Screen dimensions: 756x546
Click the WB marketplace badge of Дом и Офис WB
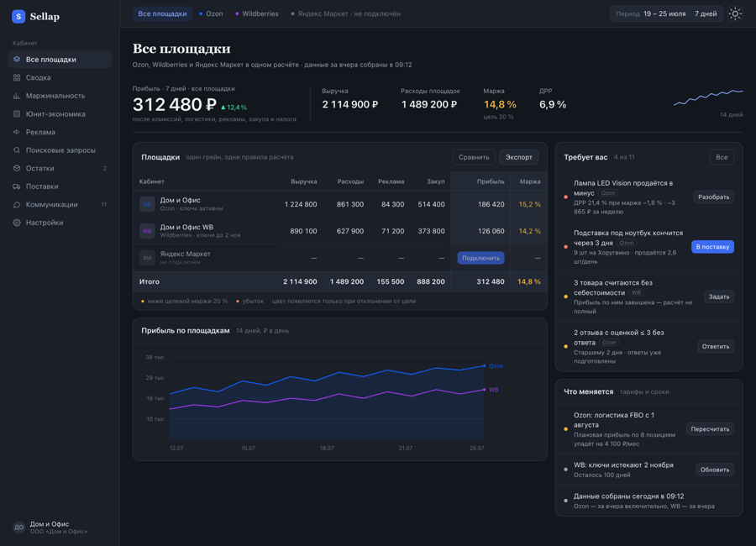coord(147,231)
